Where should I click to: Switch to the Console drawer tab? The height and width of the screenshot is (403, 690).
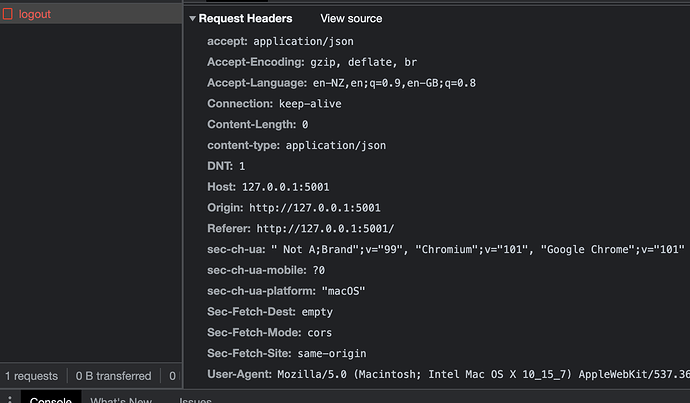coord(50,400)
